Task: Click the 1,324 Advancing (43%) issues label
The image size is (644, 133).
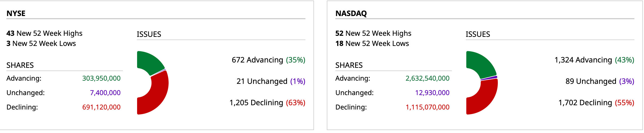Action: point(594,60)
